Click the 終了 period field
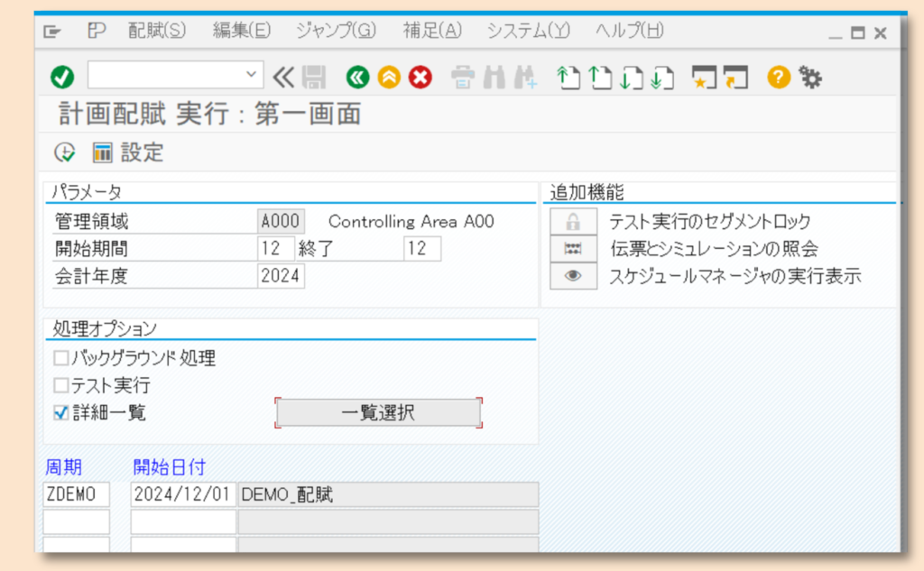The image size is (924, 571). [x=422, y=249]
